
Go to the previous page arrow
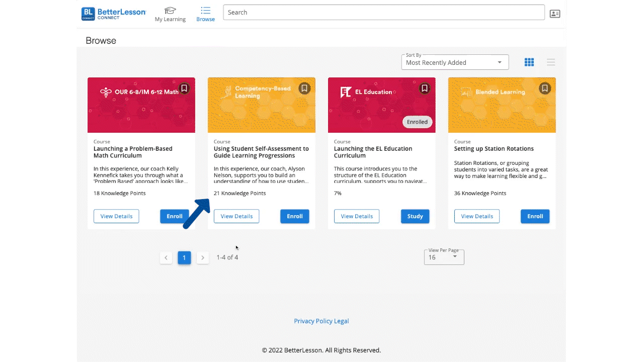(166, 257)
